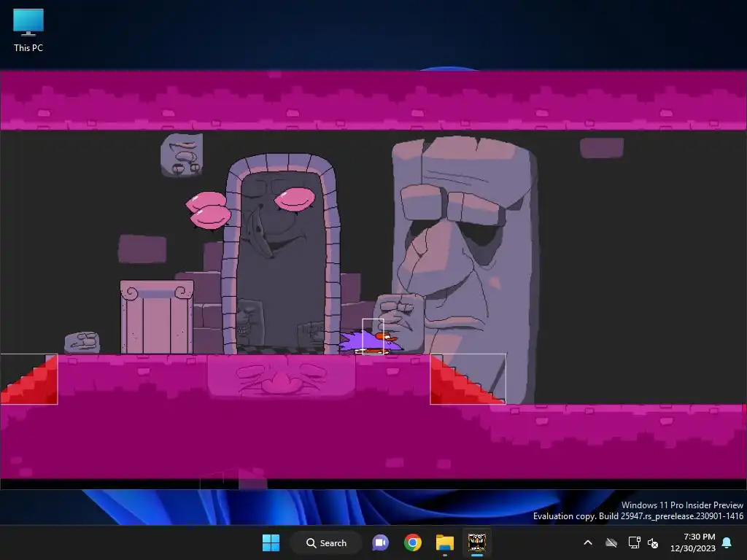Open the This PC desktop icon
The height and width of the screenshot is (560, 747).
pyautogui.click(x=28, y=30)
